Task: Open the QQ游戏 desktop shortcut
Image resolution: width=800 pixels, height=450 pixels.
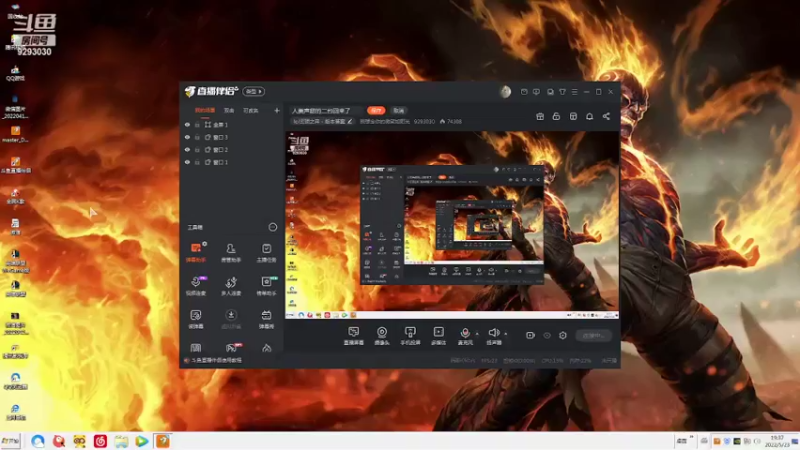Action: [x=15, y=73]
